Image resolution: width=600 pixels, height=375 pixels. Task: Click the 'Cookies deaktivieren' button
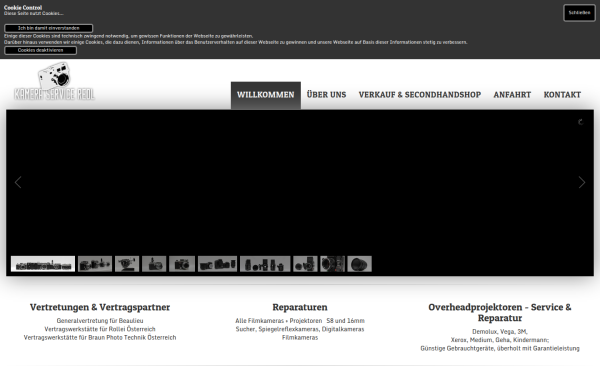coord(41,51)
